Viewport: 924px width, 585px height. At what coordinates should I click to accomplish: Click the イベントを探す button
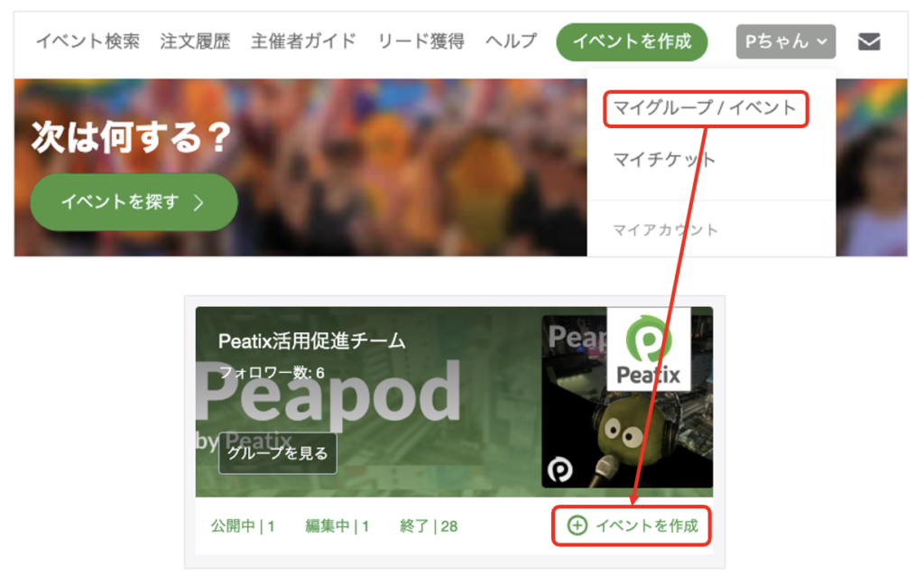134,202
